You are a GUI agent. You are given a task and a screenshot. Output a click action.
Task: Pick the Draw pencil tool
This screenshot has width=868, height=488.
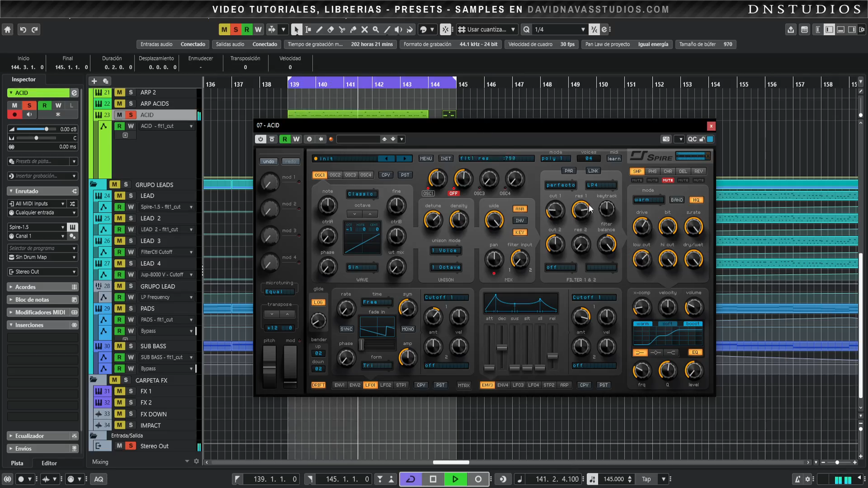319,30
